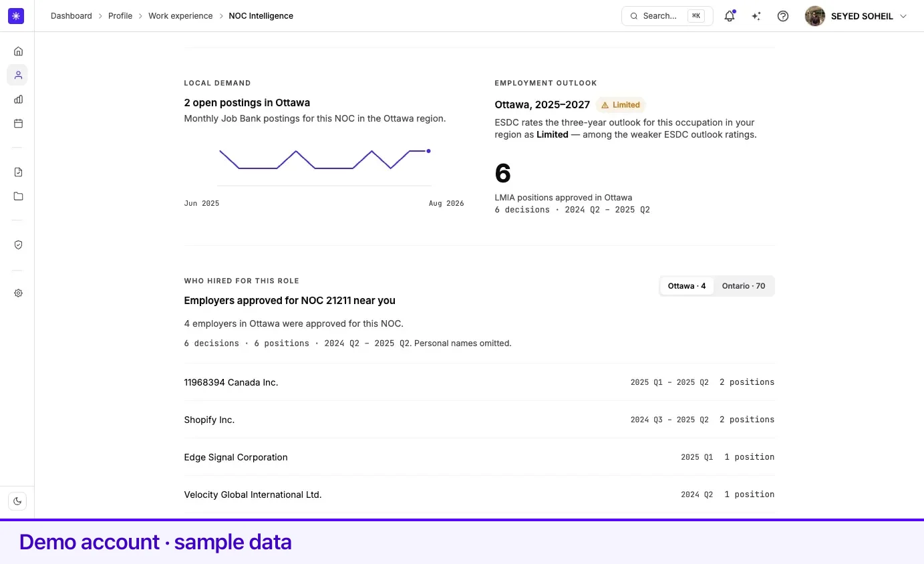This screenshot has width=924, height=564.
Task: Expand the SEYED SOHEIL account menu chevron
Action: pyautogui.click(x=903, y=16)
